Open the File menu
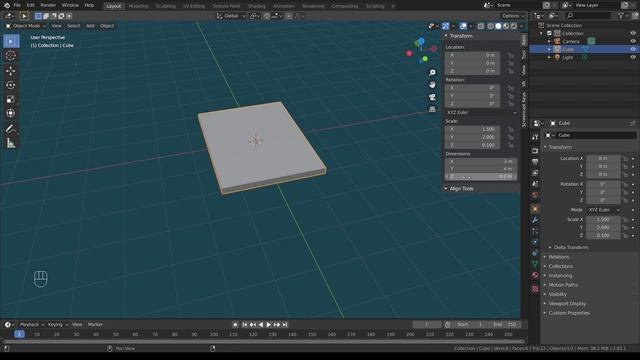The height and width of the screenshot is (360, 640). [17, 5]
